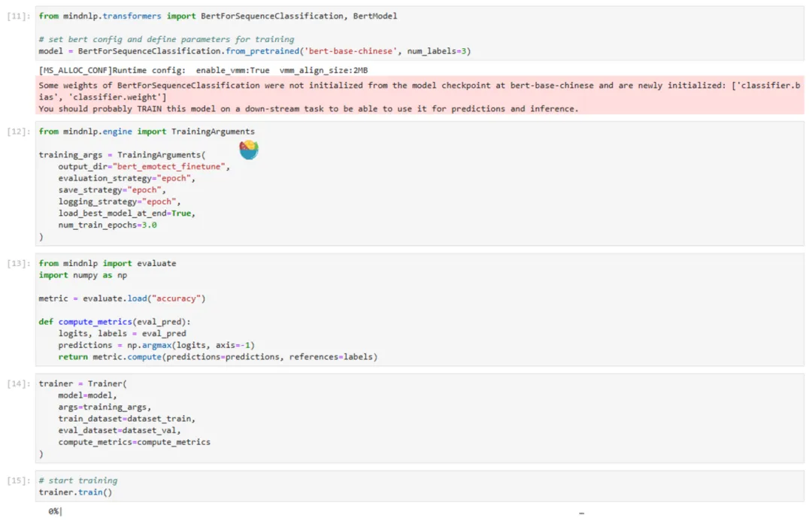Click the evaluate.load("accuracy") metric line
The height and width of the screenshot is (521, 812).
pos(122,298)
